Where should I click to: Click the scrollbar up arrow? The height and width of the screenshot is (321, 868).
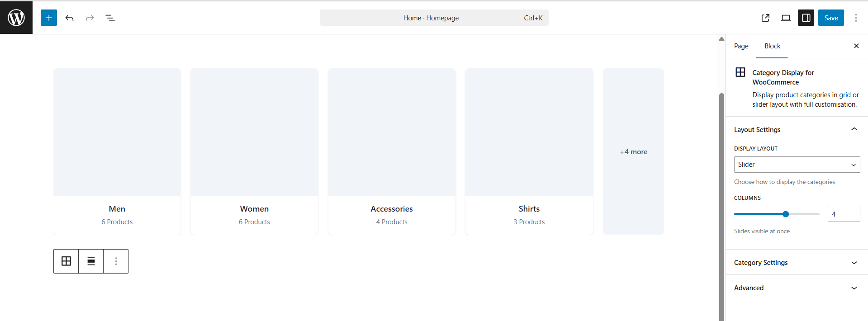click(722, 39)
